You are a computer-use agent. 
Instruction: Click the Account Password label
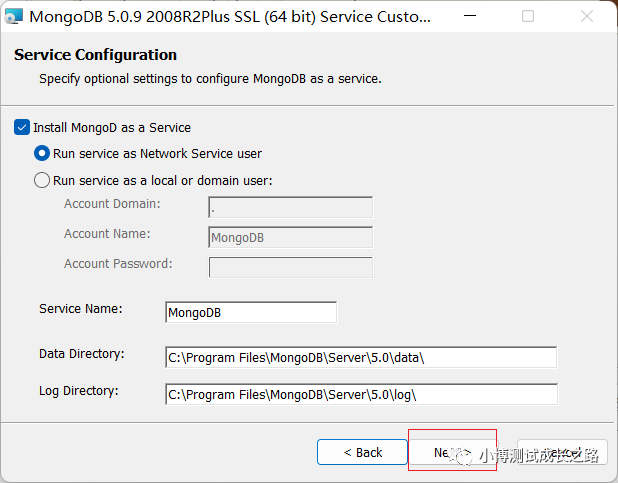(x=118, y=264)
